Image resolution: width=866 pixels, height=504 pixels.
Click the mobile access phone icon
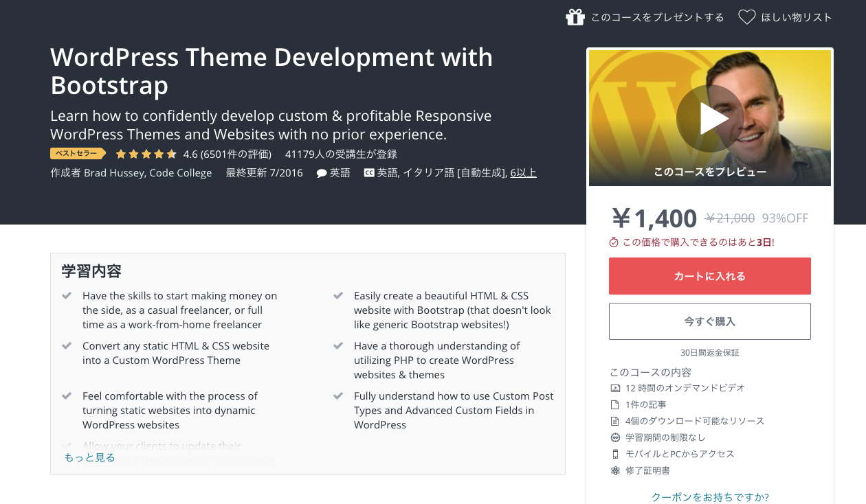[x=615, y=454]
